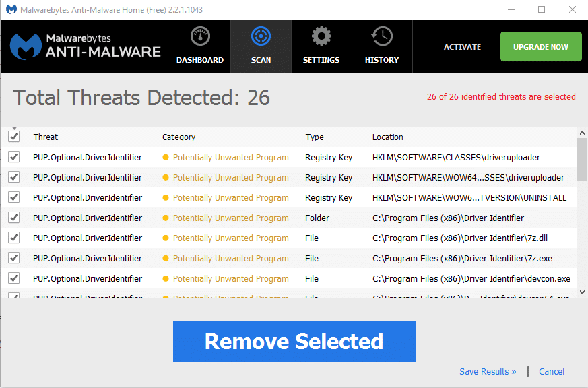This screenshot has width=588, height=388.
Task: Click the PUP.Optional.DriverIdentifier name in 7z.dll row
Action: pyautogui.click(x=88, y=238)
